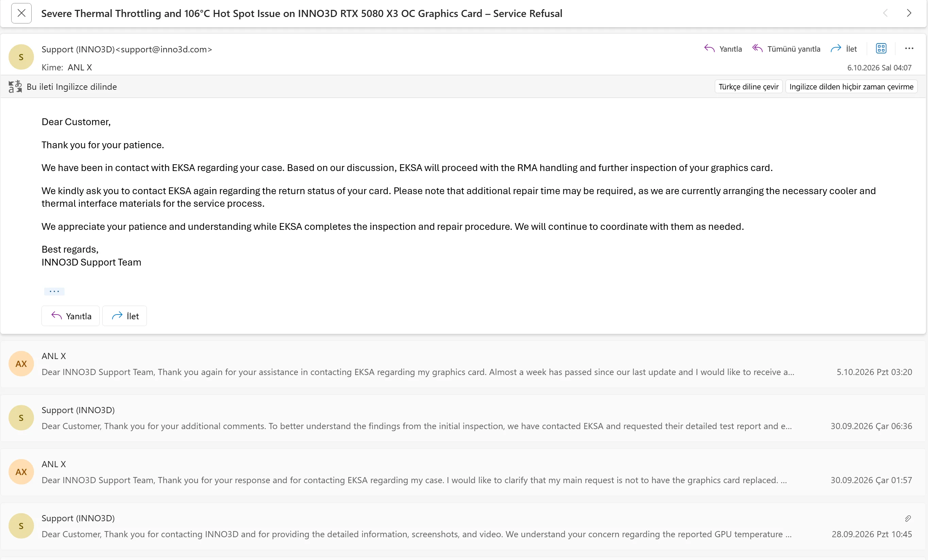
Task: Click sender avatar S of open message
Action: [21, 57]
